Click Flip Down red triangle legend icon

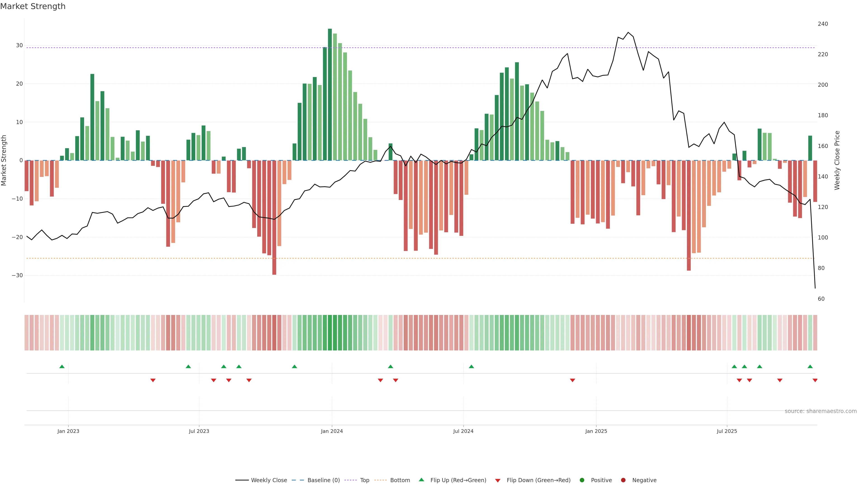coord(498,480)
